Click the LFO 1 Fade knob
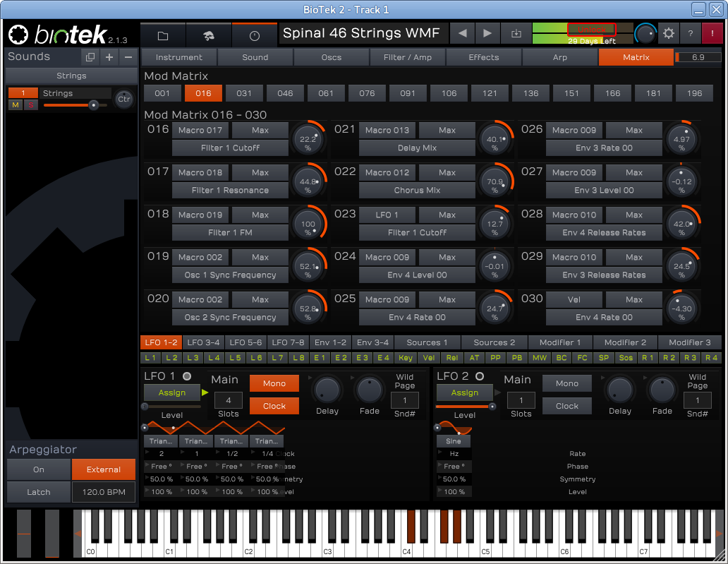 (370, 390)
